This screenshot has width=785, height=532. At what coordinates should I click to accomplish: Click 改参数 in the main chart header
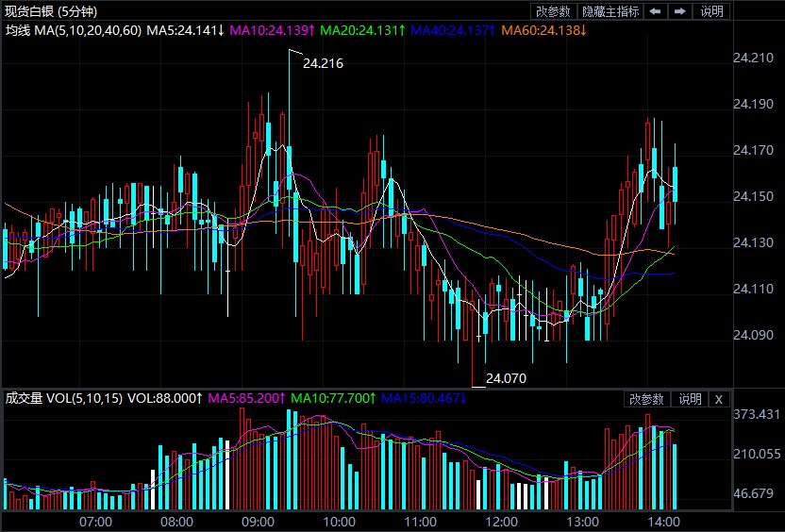pos(553,11)
